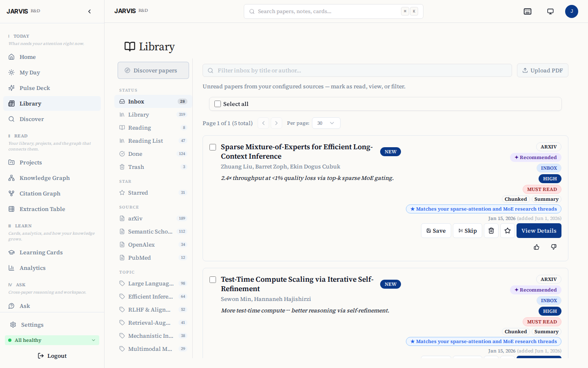This screenshot has width=588, height=368.
Task: Select the Inbox status filter
Action: (x=153, y=101)
